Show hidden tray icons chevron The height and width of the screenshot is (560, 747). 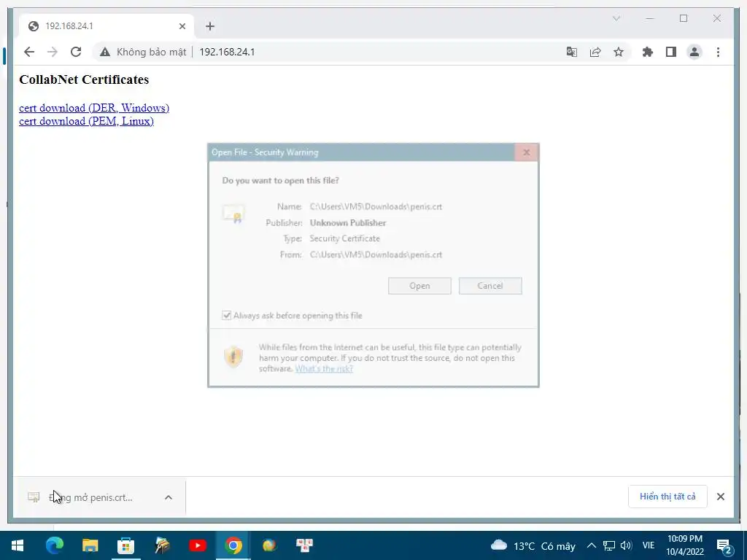click(591, 545)
